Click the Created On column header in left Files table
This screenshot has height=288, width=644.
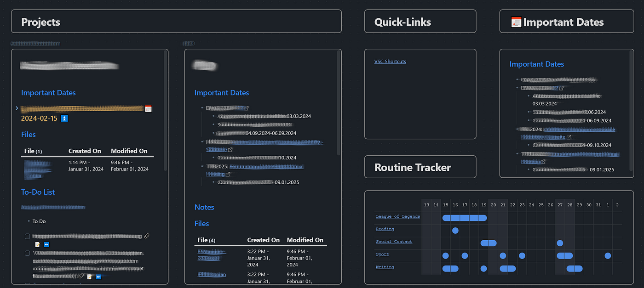click(x=85, y=151)
